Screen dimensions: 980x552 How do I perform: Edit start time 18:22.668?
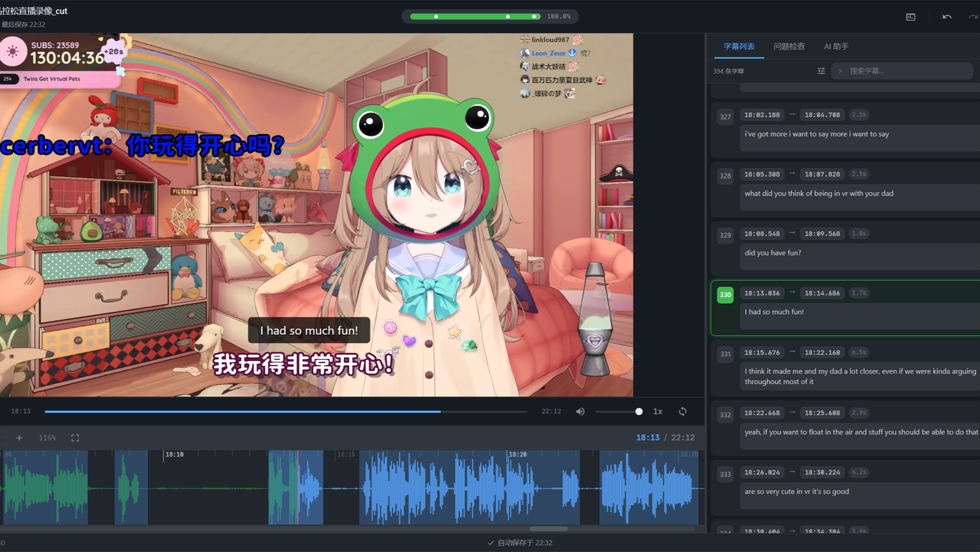pyautogui.click(x=762, y=413)
